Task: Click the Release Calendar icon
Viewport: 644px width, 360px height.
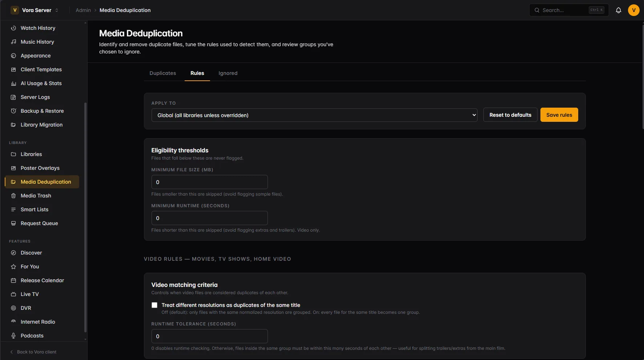Action: click(x=13, y=280)
